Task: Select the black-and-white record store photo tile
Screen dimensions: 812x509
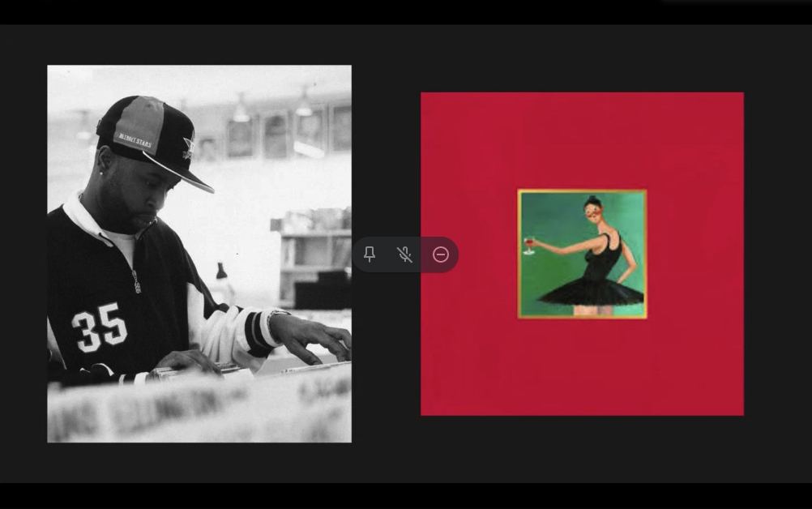Action: click(x=199, y=254)
